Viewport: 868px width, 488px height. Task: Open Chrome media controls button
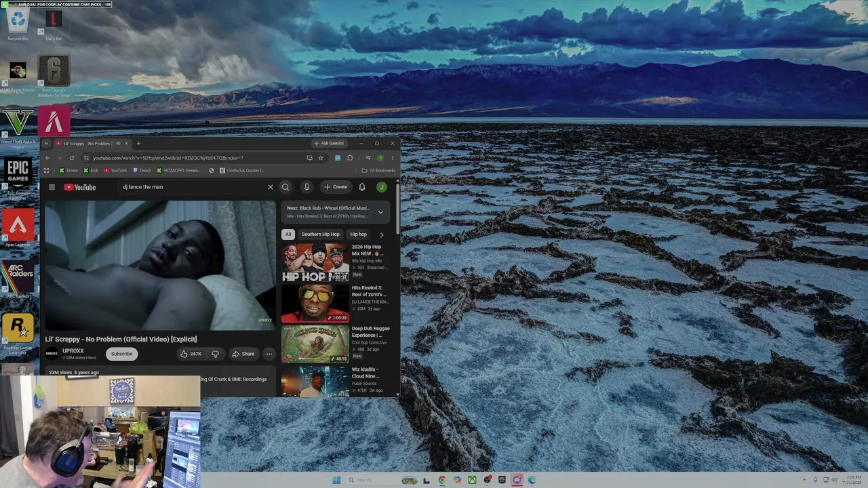(368, 158)
